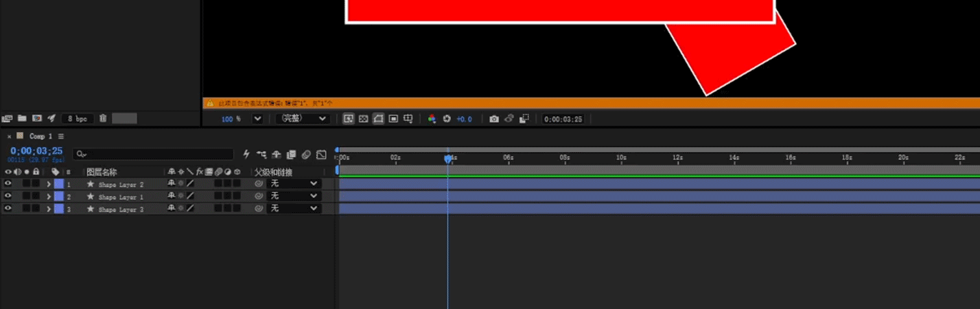
Task: Toggle shy switch on Shape Layer 2
Action: [172, 184]
